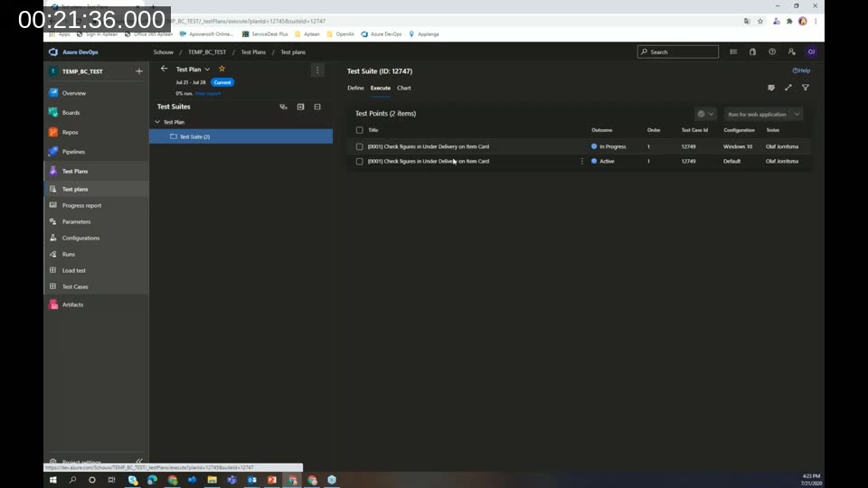Viewport: 868px width, 488px height.
Task: Switch to the Define tab
Action: point(355,88)
